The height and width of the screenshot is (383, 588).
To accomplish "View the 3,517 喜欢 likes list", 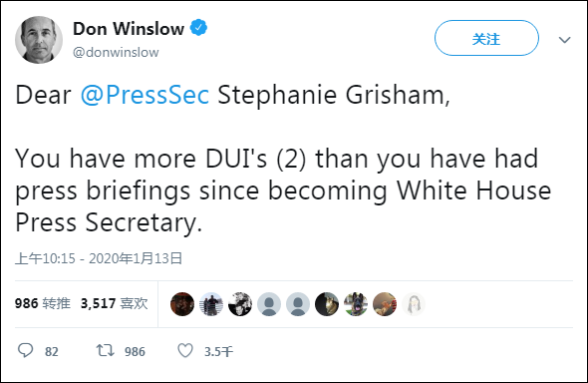I will [115, 303].
